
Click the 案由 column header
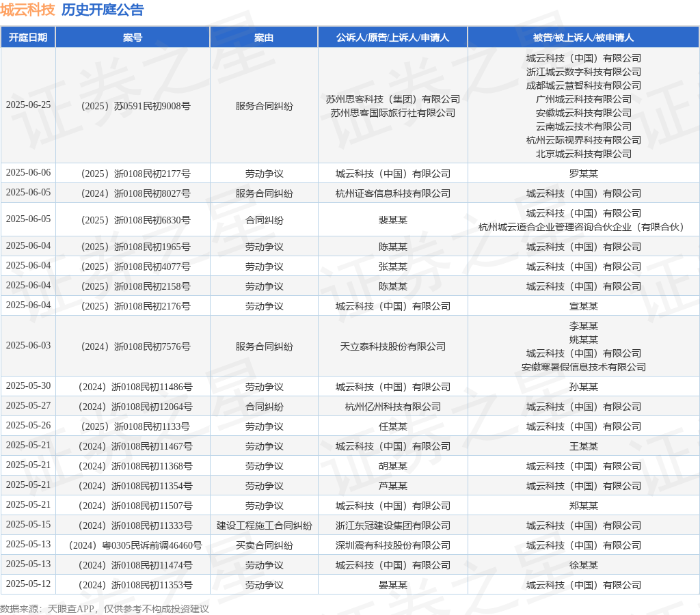click(x=264, y=37)
